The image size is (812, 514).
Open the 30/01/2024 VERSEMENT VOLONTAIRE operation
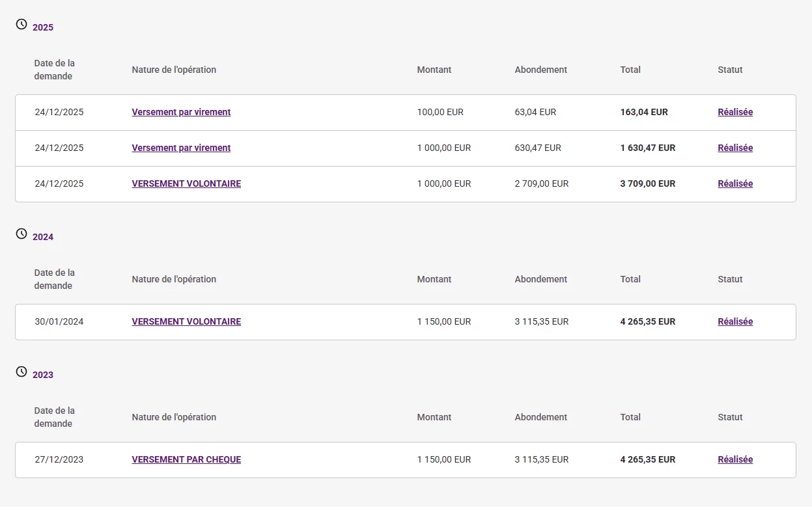[x=186, y=321]
